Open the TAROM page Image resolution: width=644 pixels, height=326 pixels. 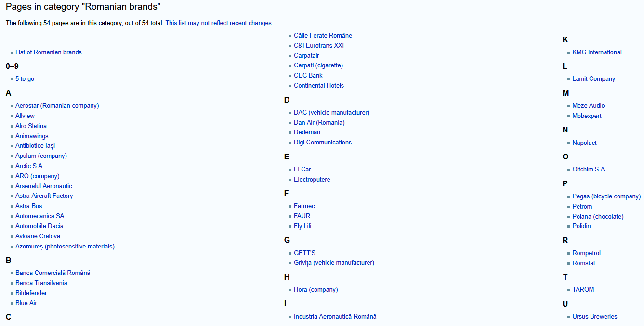click(583, 289)
